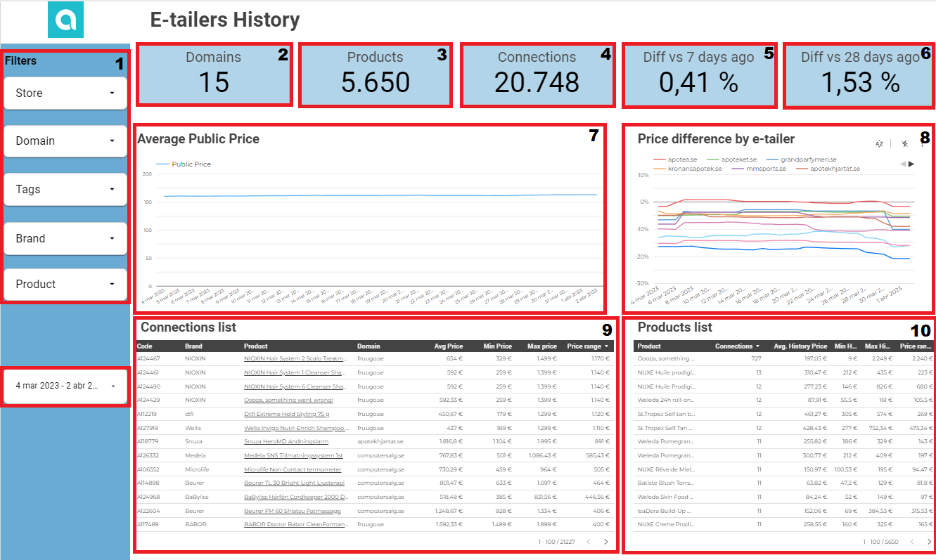Viewport: 936px width, 560px height.
Task: Click the sort A-Z icon on price difference chart
Action: point(879,143)
